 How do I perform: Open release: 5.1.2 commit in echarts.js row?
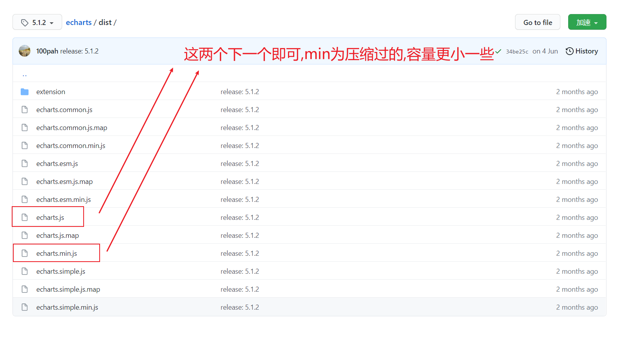(x=240, y=218)
